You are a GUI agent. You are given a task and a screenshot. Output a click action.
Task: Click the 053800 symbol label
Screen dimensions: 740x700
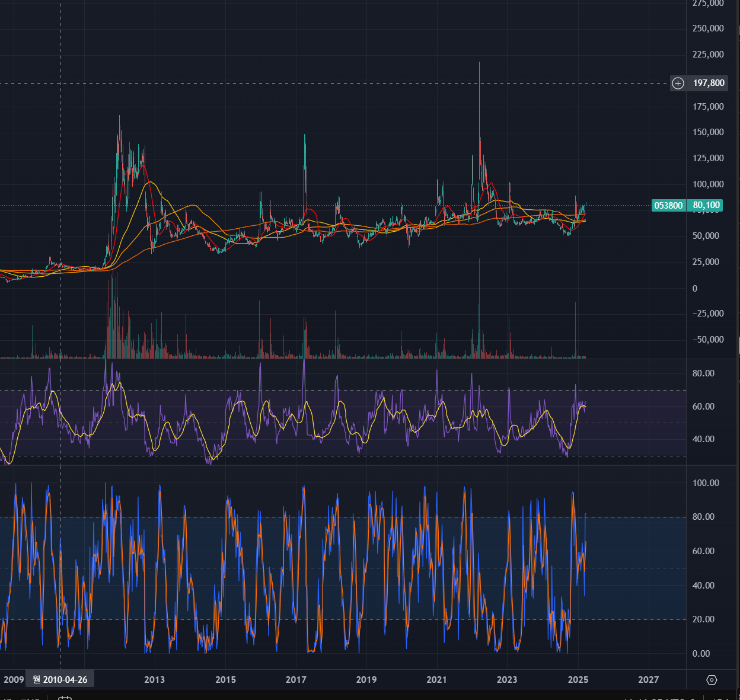[x=668, y=206]
